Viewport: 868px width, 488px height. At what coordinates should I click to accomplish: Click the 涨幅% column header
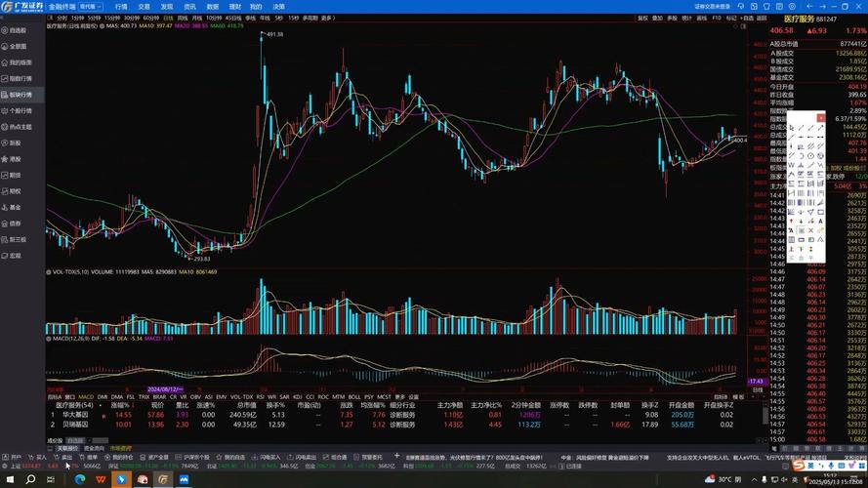[120, 405]
